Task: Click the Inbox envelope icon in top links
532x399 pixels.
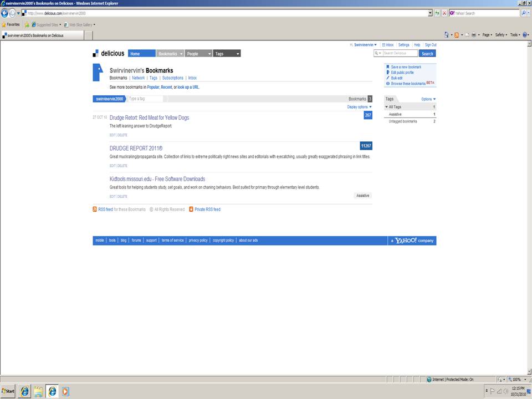Action: pos(383,45)
